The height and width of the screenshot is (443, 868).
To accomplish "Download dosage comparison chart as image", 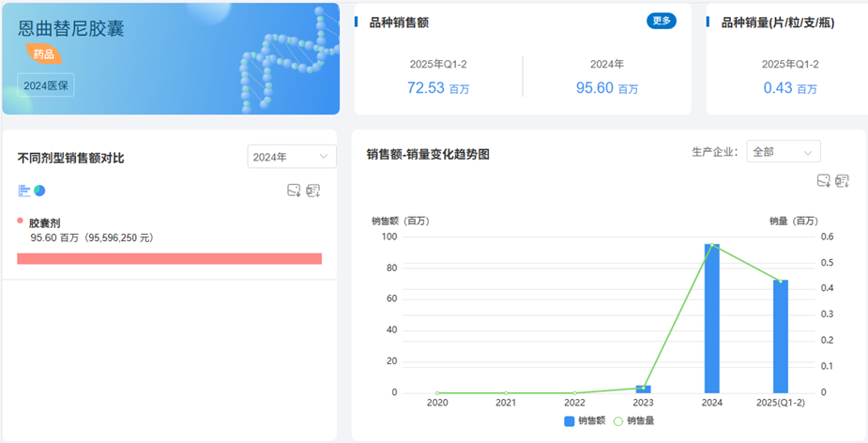I will click(x=294, y=191).
